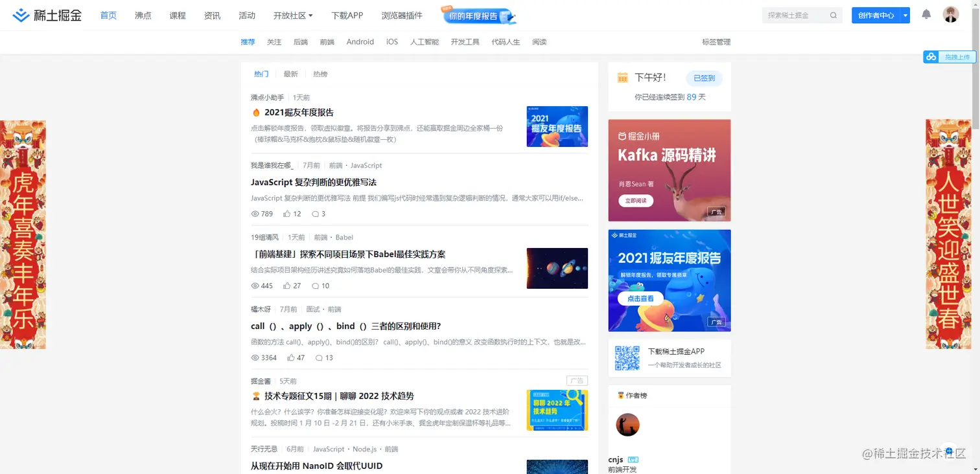Select the 首页 nav item

108,16
